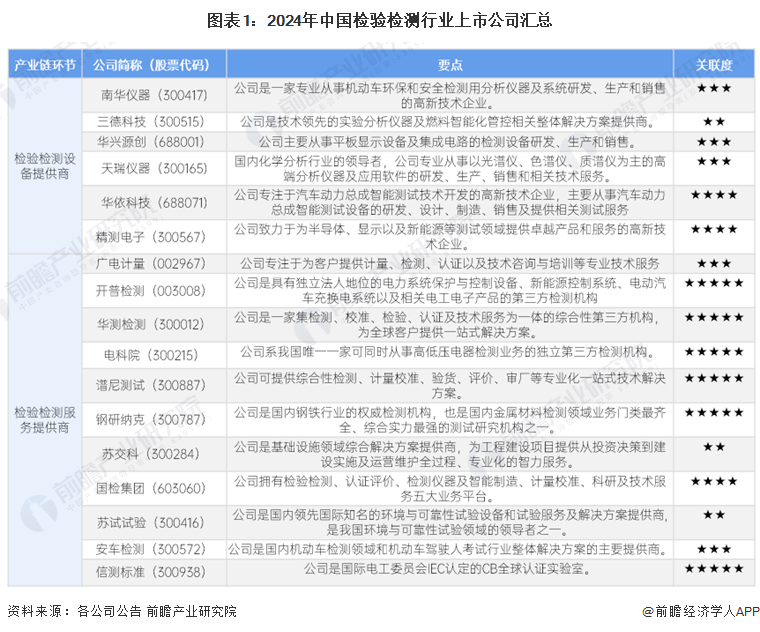Click the 精测电子 description about 半导体
The height and width of the screenshot is (632, 760).
point(450,237)
